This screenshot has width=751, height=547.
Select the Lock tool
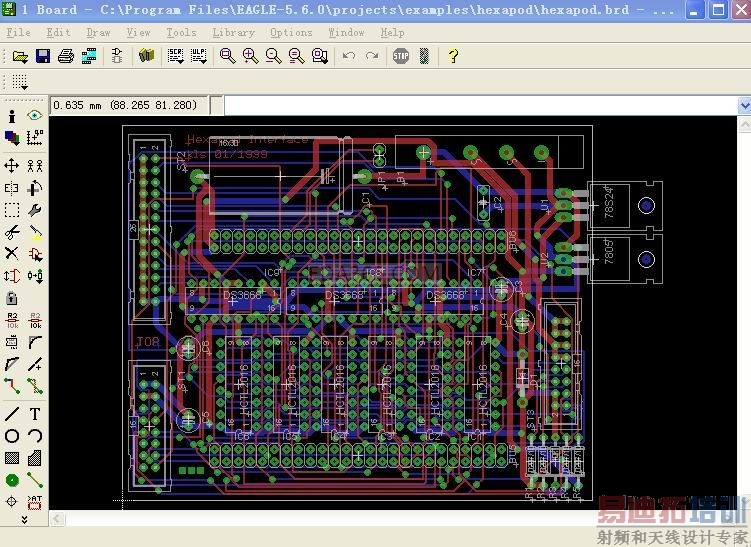tap(12, 298)
